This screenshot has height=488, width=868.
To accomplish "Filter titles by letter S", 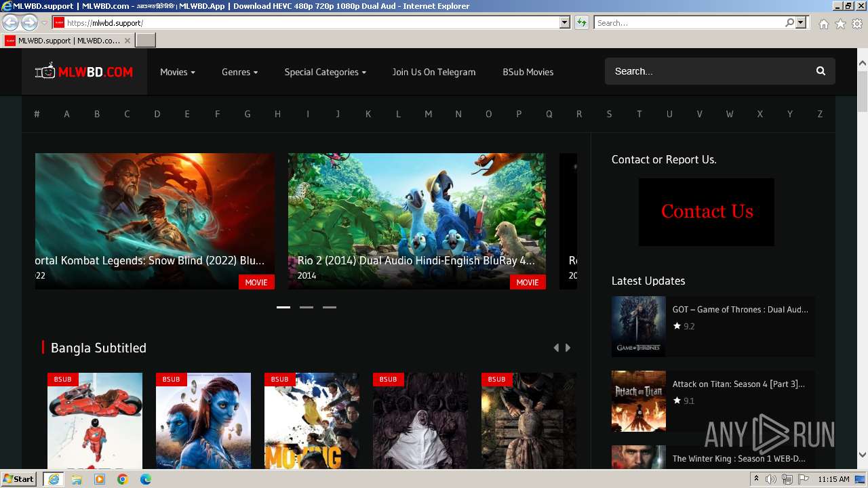I will [x=609, y=114].
